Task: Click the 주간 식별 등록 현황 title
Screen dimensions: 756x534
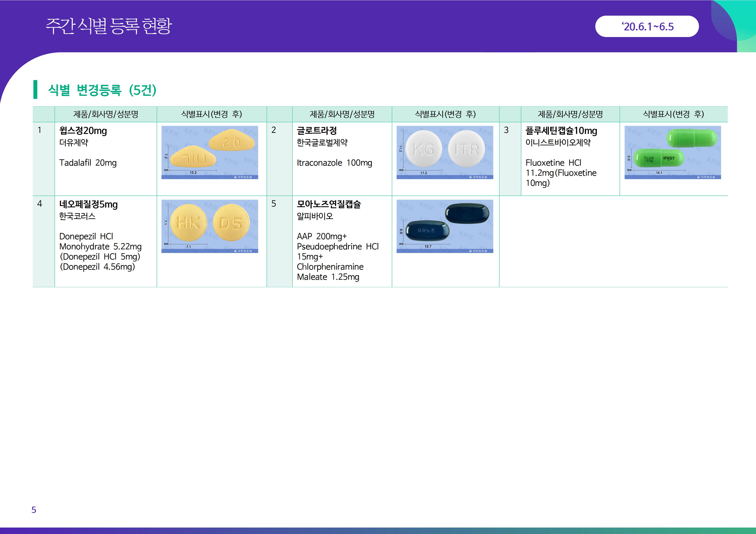Action: tap(109, 26)
